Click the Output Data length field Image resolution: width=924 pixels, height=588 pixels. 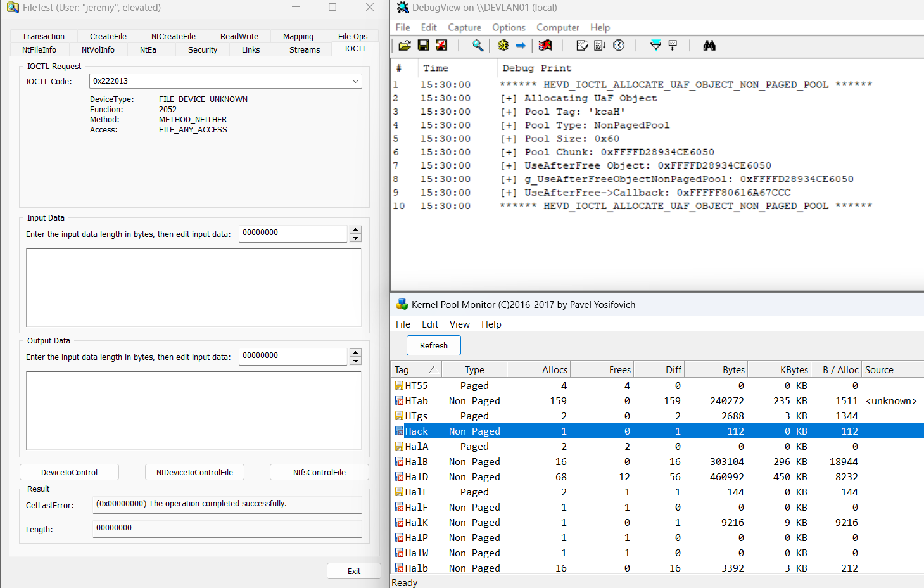(x=294, y=356)
